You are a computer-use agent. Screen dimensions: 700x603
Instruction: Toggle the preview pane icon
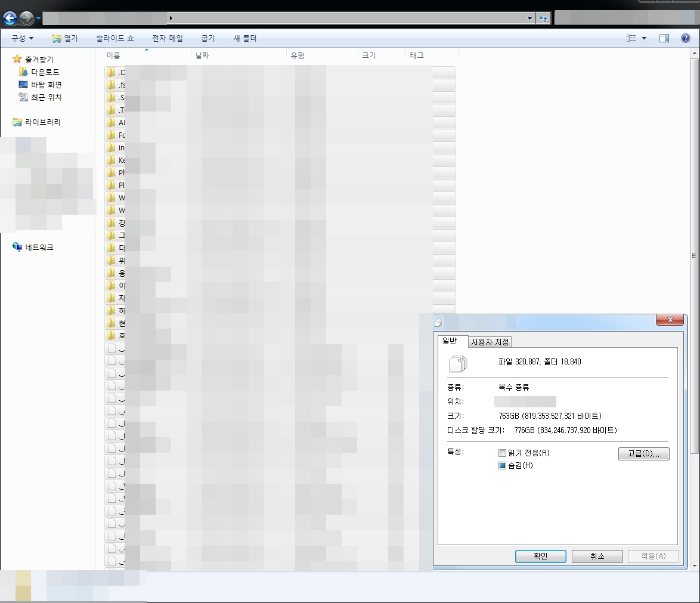(664, 38)
